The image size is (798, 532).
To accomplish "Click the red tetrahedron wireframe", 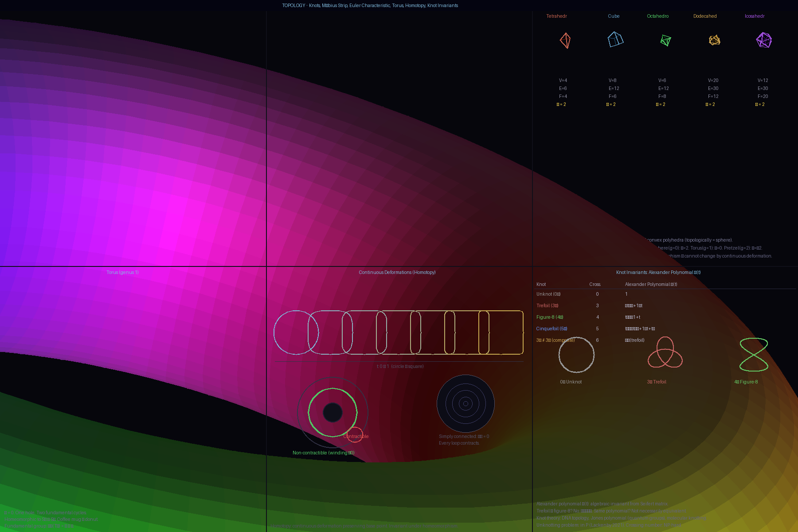I will click(565, 40).
